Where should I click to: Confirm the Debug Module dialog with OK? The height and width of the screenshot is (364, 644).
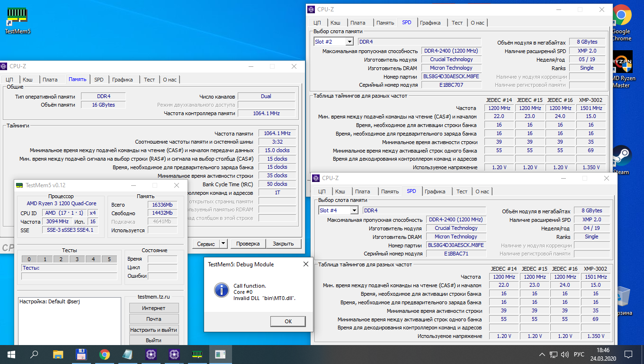288,321
